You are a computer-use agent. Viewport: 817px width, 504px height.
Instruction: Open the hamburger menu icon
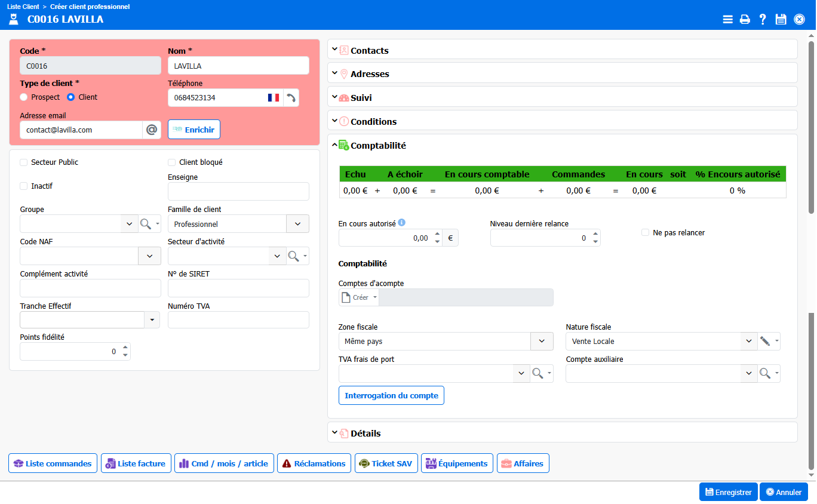[x=727, y=19]
